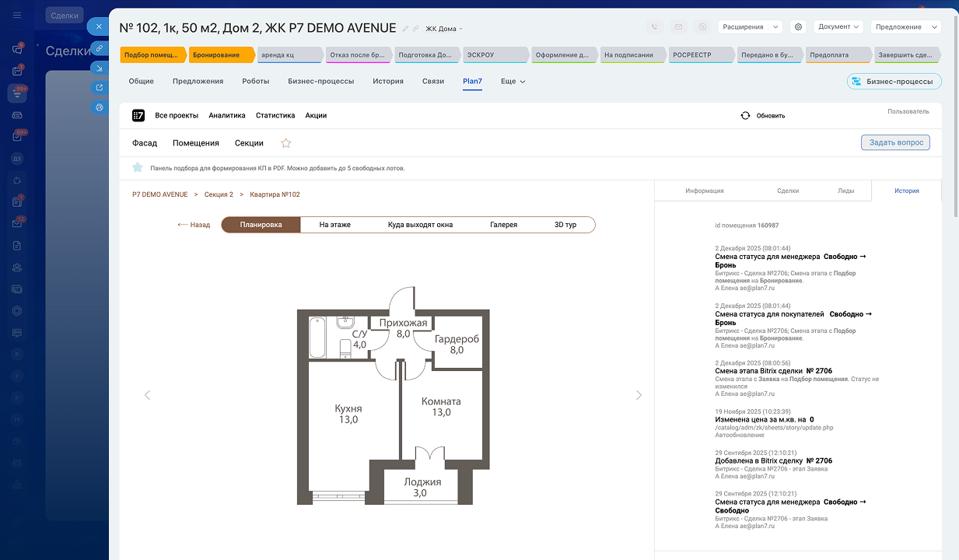Switch to the Роботы tab
This screenshot has width=959, height=560.
point(255,81)
